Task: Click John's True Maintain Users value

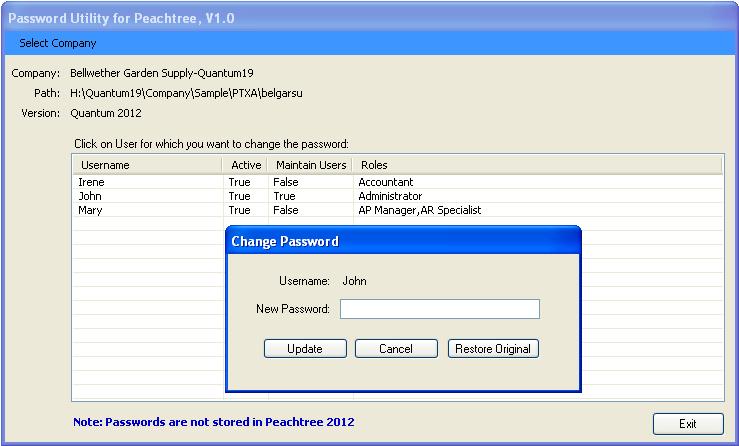Action: [x=284, y=196]
